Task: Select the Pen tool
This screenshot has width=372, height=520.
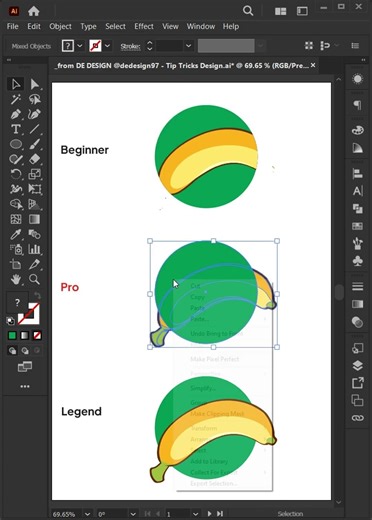Action: coord(16,114)
